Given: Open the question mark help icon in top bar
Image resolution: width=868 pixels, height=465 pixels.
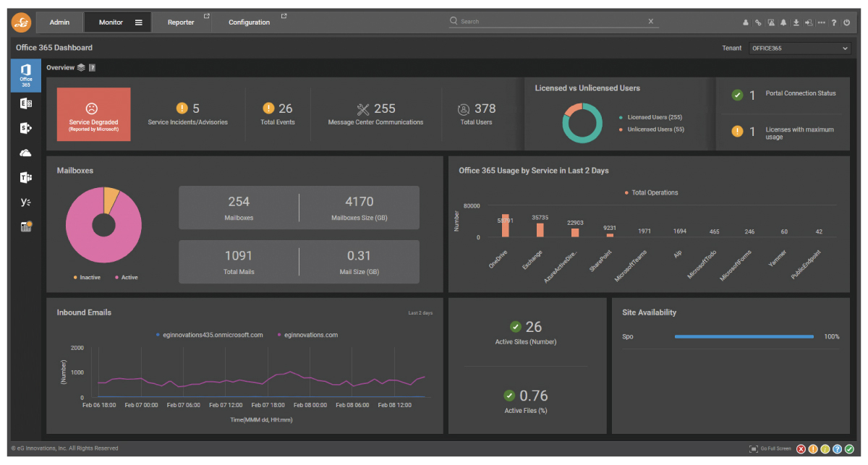Looking at the screenshot, I should pyautogui.click(x=834, y=22).
